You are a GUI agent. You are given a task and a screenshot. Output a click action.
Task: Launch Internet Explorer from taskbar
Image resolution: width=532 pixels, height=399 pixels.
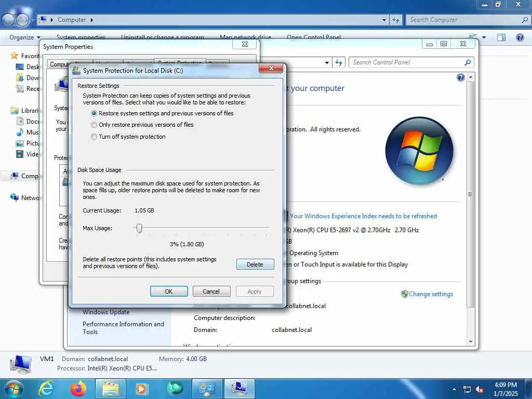pyautogui.click(x=46, y=389)
